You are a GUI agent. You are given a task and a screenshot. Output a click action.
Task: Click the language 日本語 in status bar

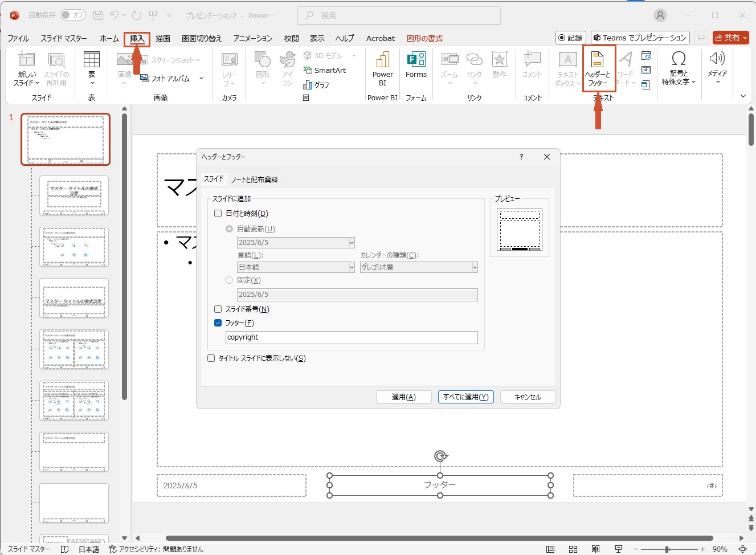tap(89, 549)
